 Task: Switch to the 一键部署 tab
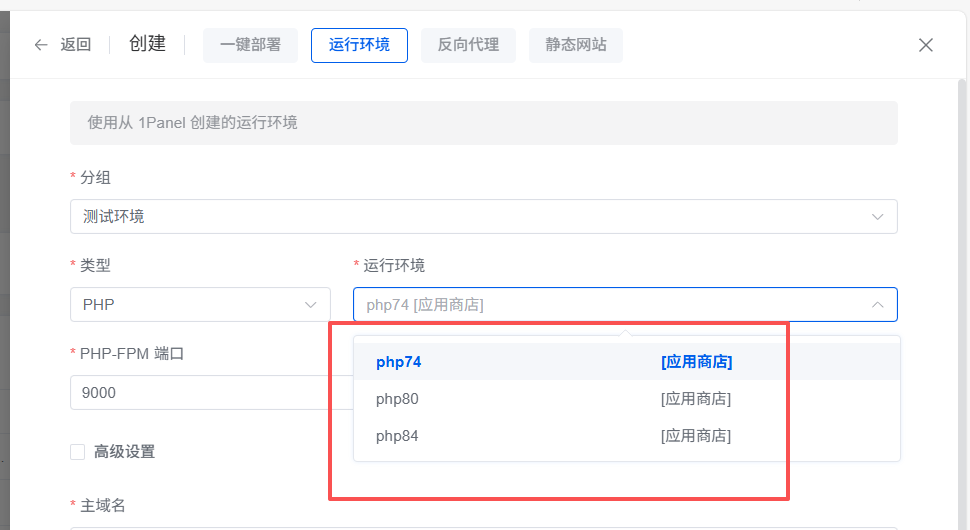click(x=250, y=45)
